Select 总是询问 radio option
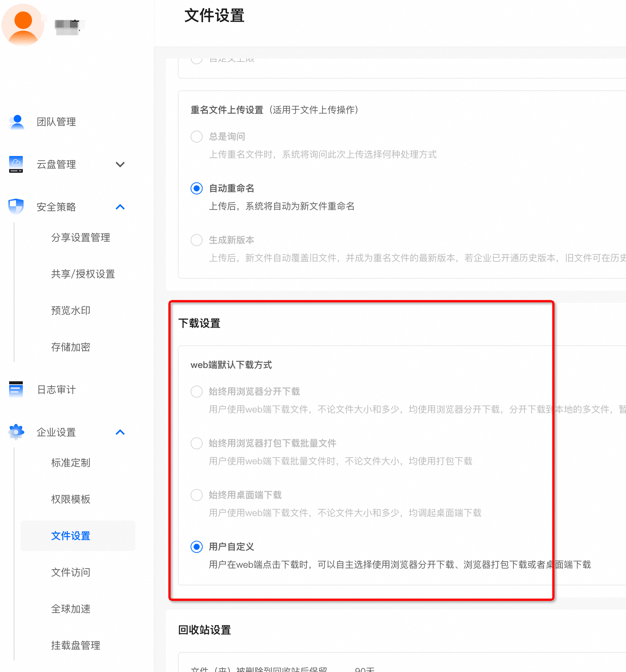Image resolution: width=626 pixels, height=672 pixels. pyautogui.click(x=197, y=137)
